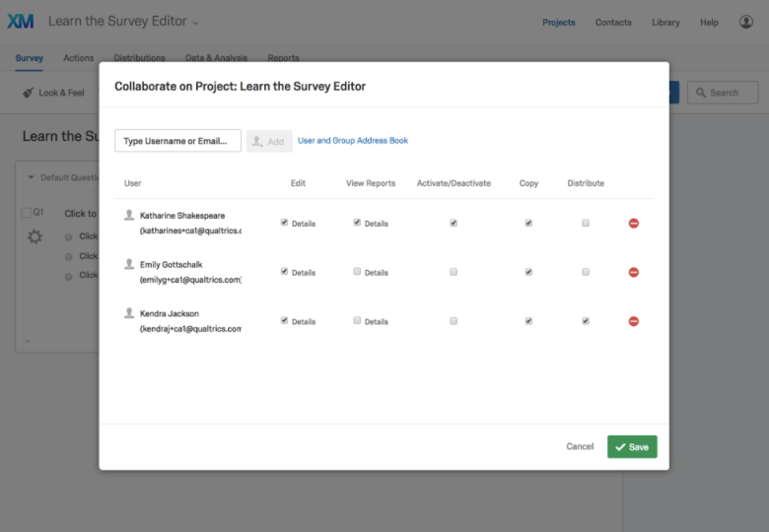Click the Look & Feel paintbrush icon
The width and height of the screenshot is (769, 532).
click(x=28, y=93)
